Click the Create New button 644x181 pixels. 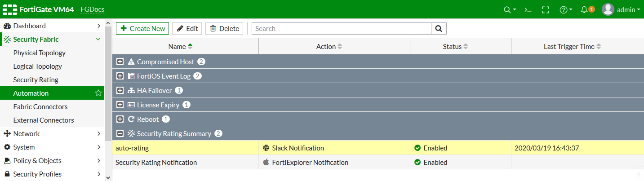point(142,28)
